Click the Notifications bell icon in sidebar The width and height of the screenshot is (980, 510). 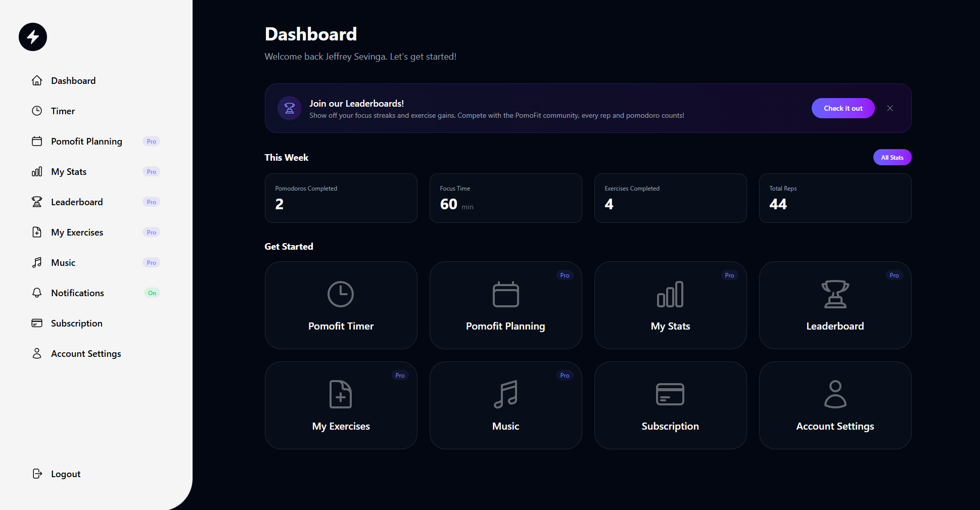click(37, 293)
